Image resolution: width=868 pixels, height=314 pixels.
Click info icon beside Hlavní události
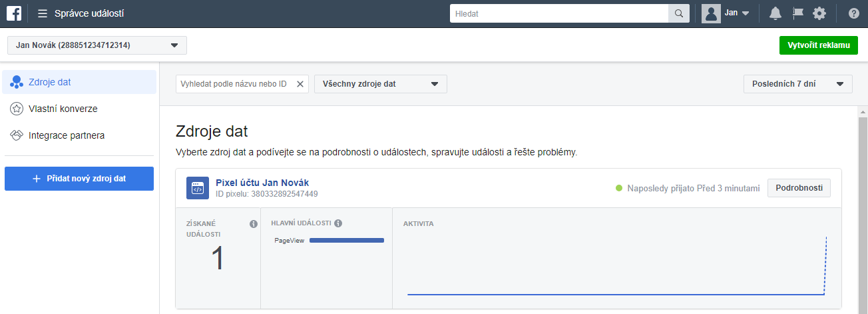point(338,223)
